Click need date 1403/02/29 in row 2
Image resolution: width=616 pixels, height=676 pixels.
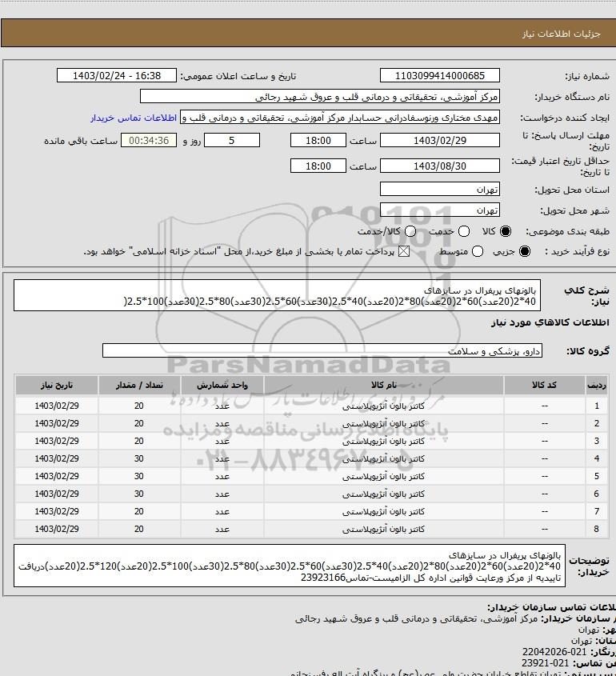tap(57, 423)
